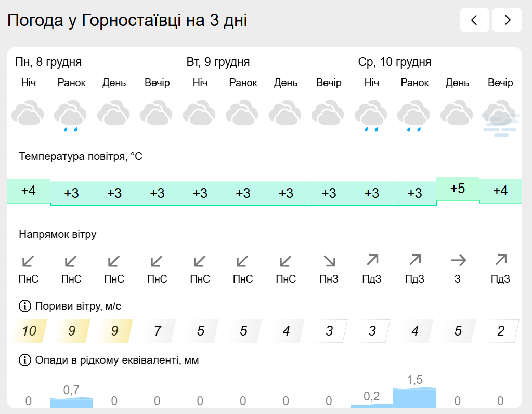Click Wednesday morning's 1,5 mm precipitation bar
This screenshot has width=532, height=414.
pos(414,397)
